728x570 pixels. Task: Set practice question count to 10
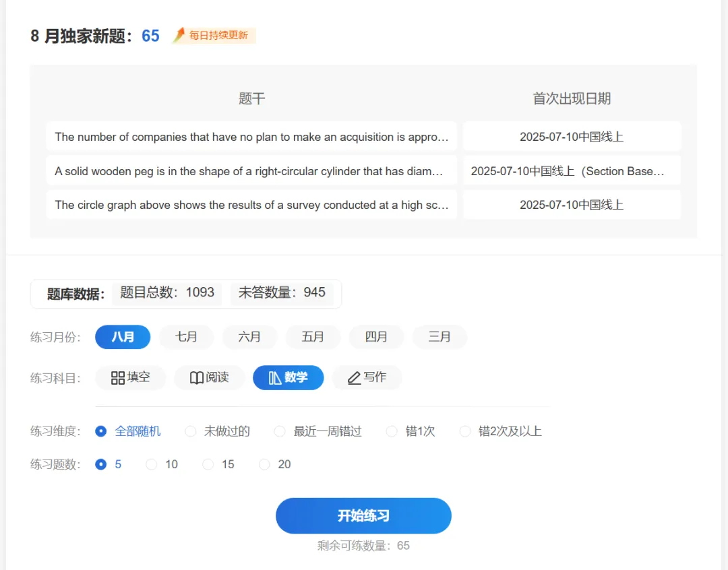(x=152, y=464)
